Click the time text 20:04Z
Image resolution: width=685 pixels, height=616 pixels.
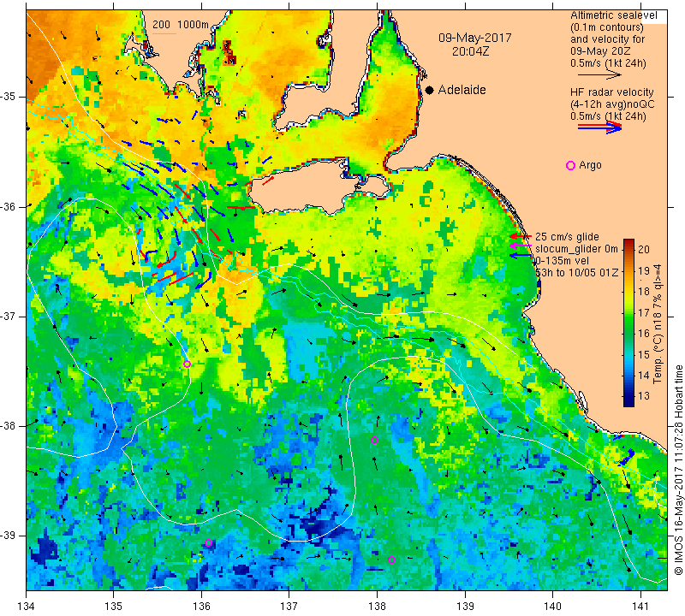470,51
